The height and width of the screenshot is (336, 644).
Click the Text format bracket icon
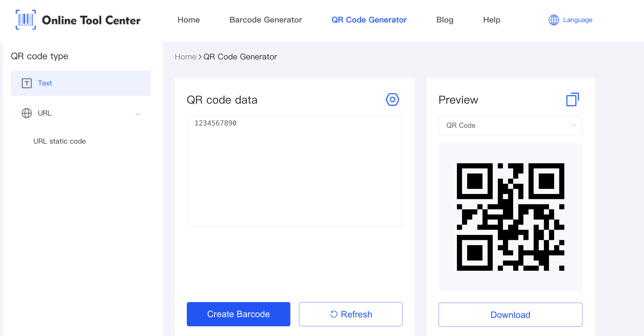click(26, 83)
